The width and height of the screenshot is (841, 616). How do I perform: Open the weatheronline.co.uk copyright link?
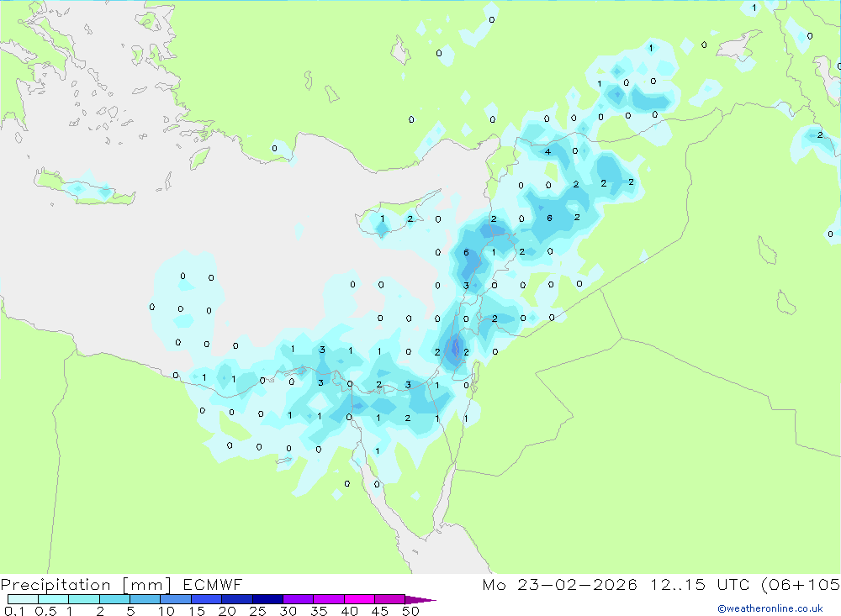click(770, 608)
